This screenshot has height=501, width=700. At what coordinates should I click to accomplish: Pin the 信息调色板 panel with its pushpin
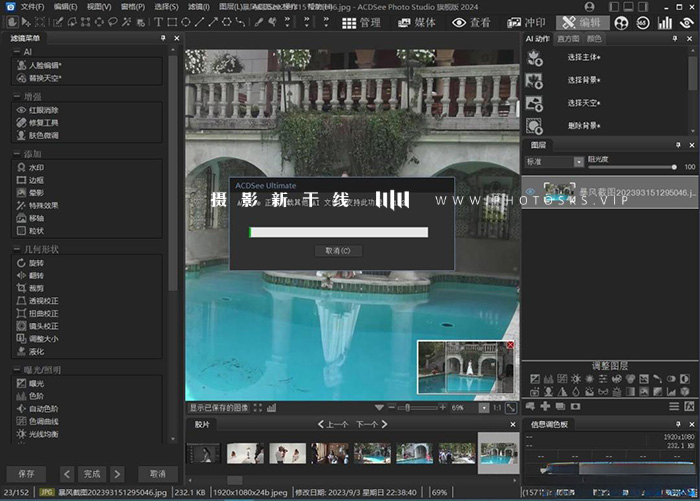click(678, 424)
